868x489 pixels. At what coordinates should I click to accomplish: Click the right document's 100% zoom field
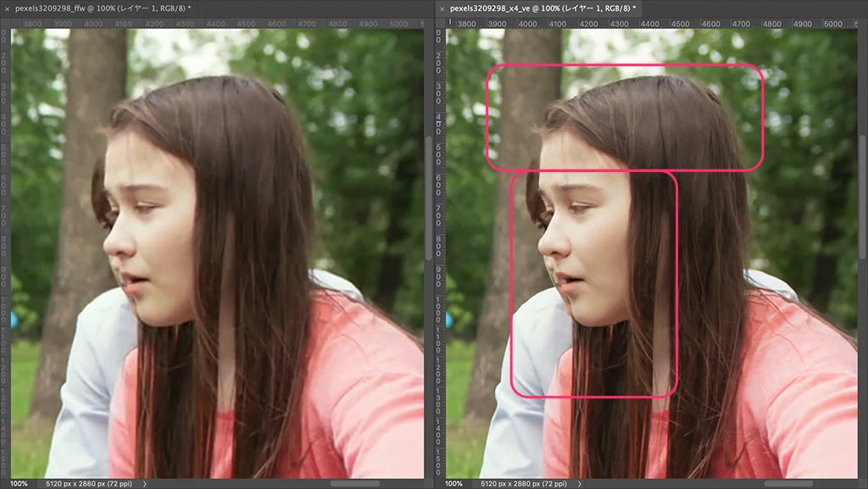tap(454, 483)
